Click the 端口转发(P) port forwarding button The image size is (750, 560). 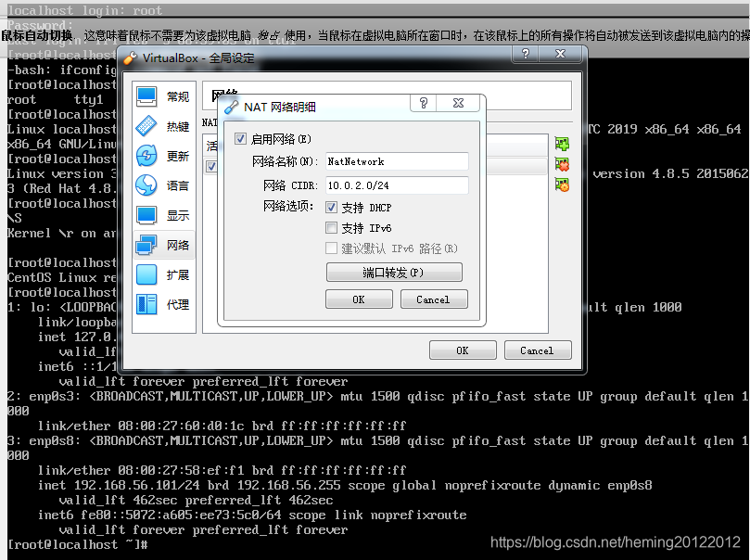(394, 272)
